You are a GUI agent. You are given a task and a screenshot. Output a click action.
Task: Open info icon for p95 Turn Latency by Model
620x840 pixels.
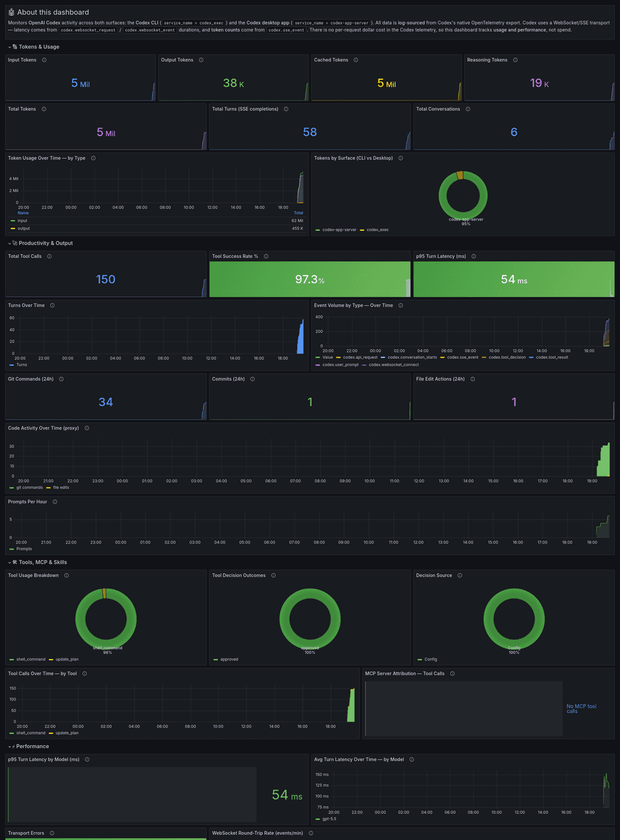87,760
